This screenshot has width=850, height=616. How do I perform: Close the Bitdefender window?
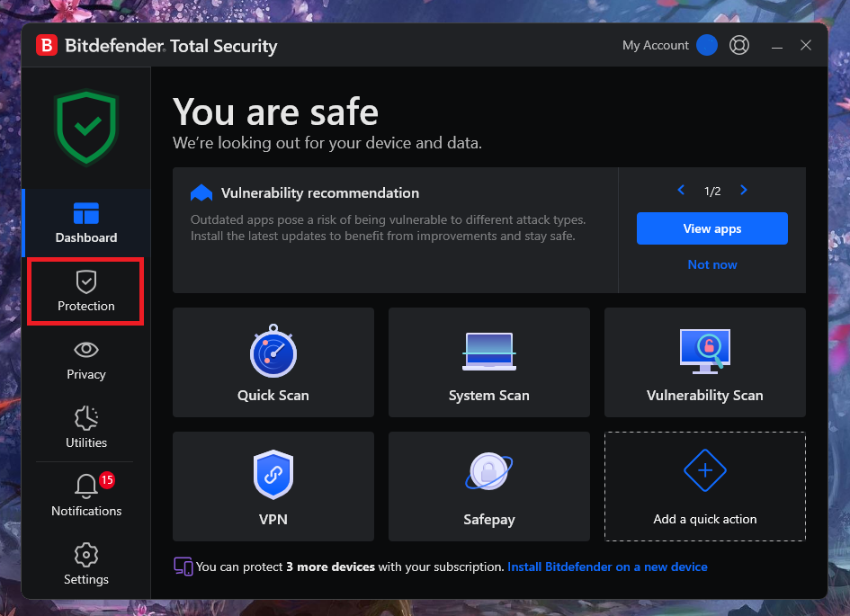pos(806,45)
